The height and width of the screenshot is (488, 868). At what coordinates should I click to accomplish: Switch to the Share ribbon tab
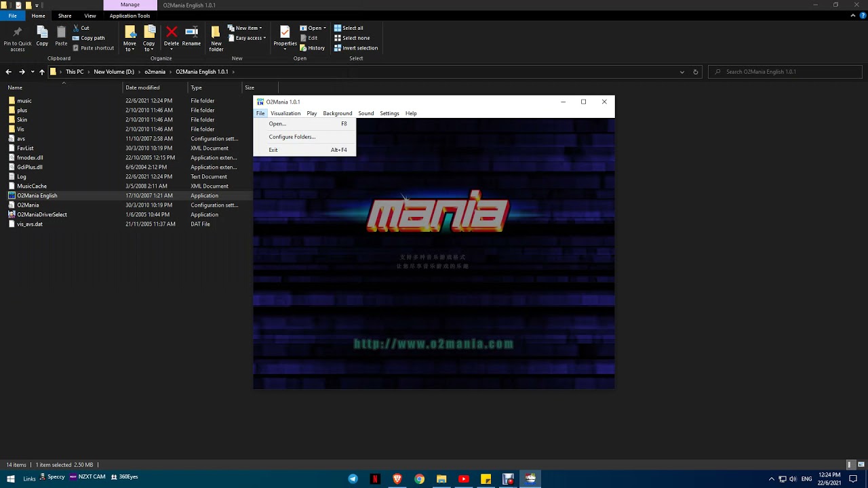[x=64, y=16]
